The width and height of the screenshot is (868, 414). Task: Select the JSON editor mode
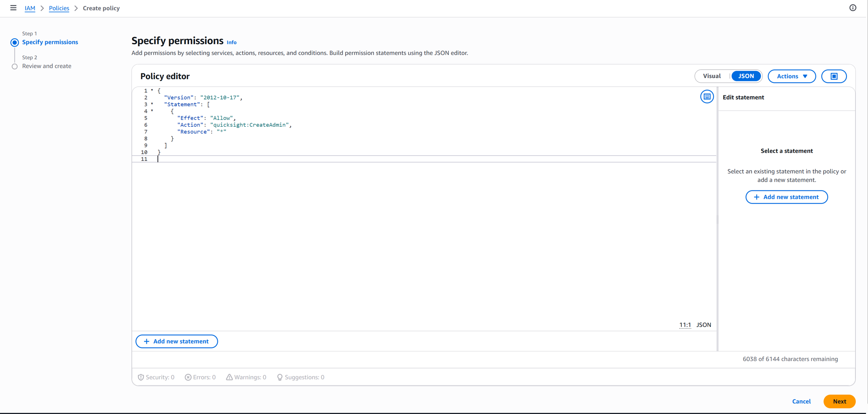[x=746, y=76]
